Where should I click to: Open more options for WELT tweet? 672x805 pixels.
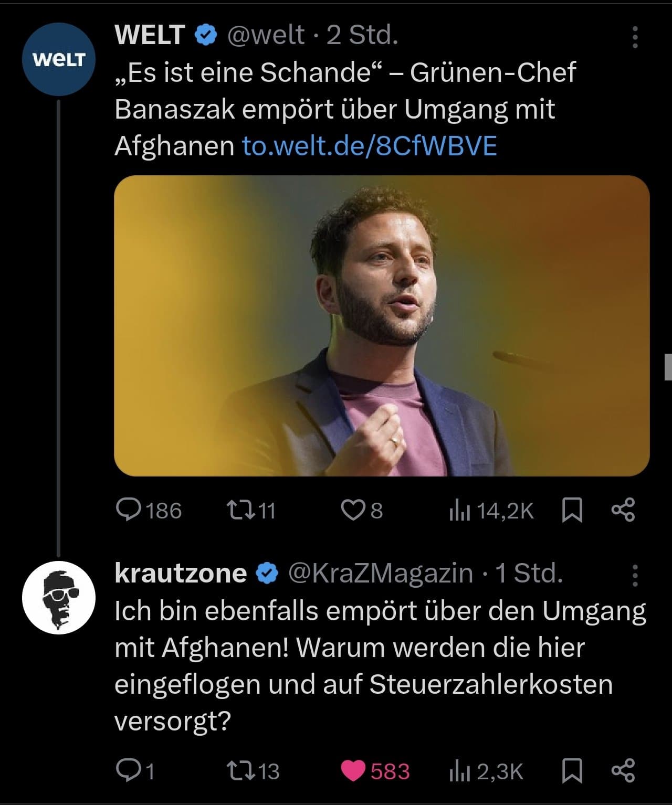(635, 37)
